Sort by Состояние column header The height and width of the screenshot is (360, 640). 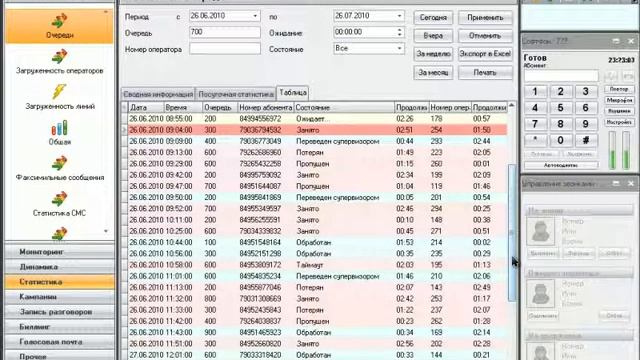pos(344,108)
